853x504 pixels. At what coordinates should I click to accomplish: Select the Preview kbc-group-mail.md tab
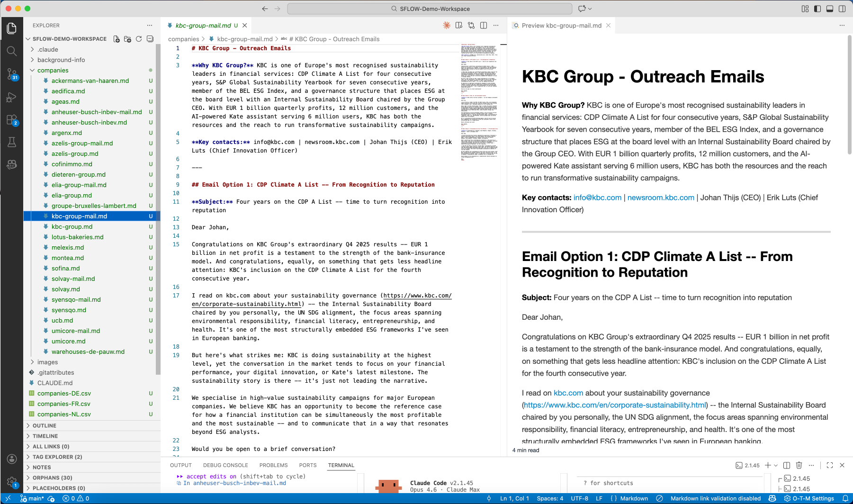(561, 26)
